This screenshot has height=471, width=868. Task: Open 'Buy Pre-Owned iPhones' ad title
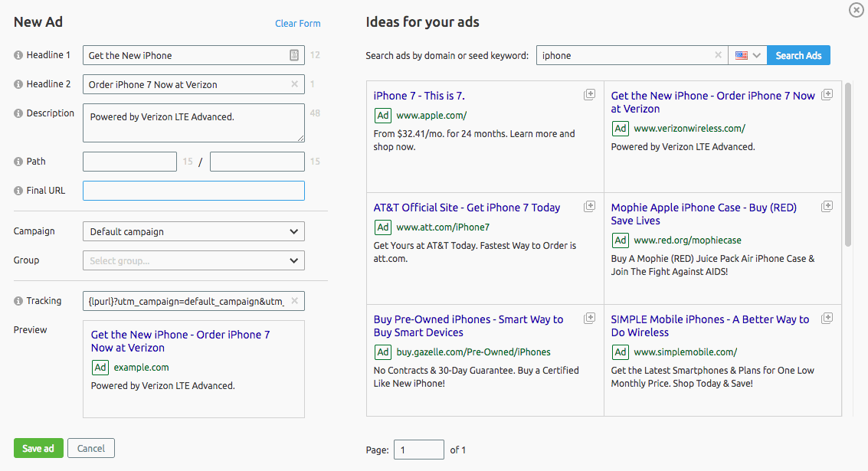point(468,326)
